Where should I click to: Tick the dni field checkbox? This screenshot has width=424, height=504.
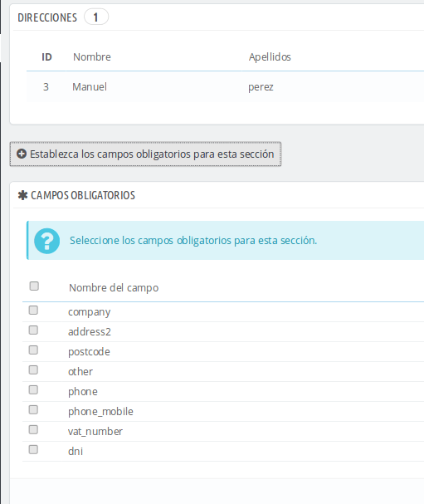pyautogui.click(x=33, y=450)
